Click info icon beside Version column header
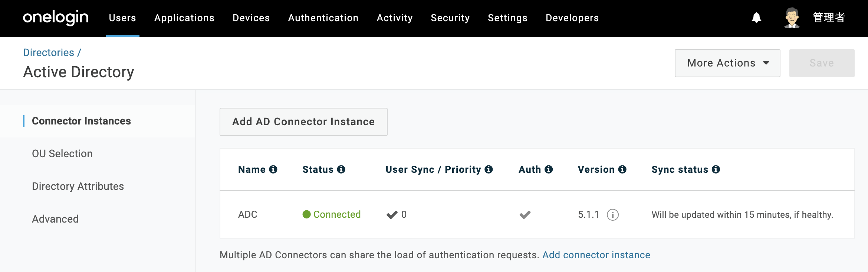Image resolution: width=868 pixels, height=272 pixels. tap(622, 169)
